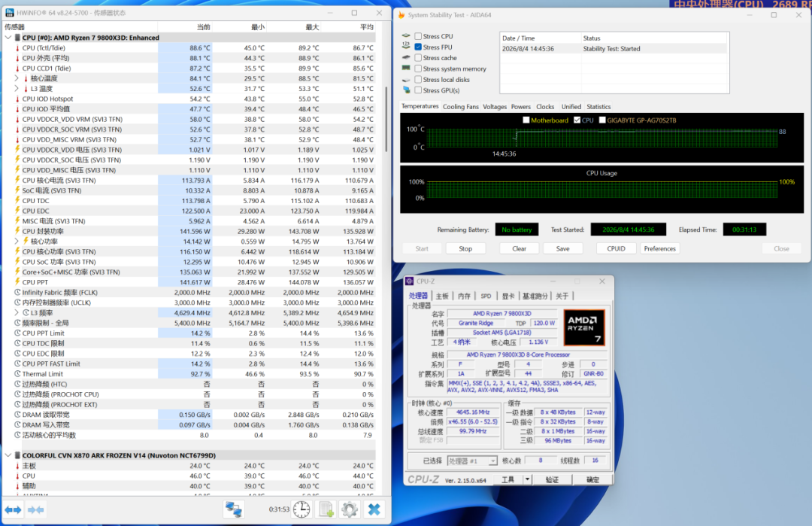Click the Clear button in AIDA64
The height and width of the screenshot is (526, 812).
click(x=519, y=249)
